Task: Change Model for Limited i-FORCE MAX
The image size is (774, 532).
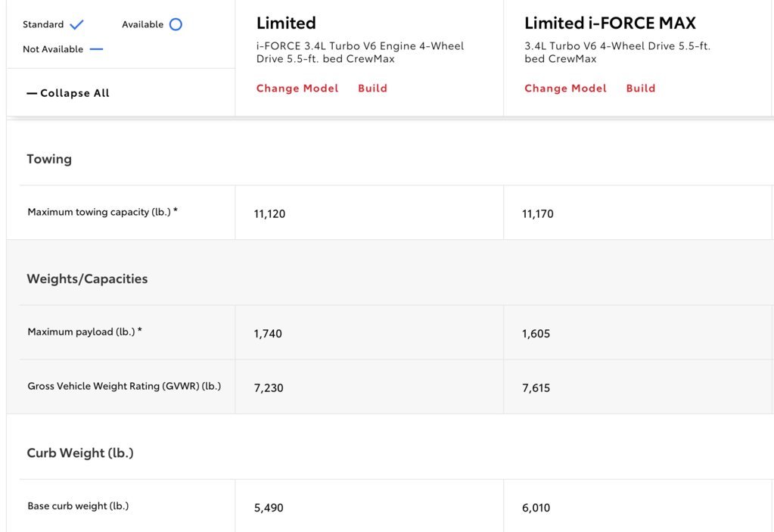Action: [x=565, y=89]
